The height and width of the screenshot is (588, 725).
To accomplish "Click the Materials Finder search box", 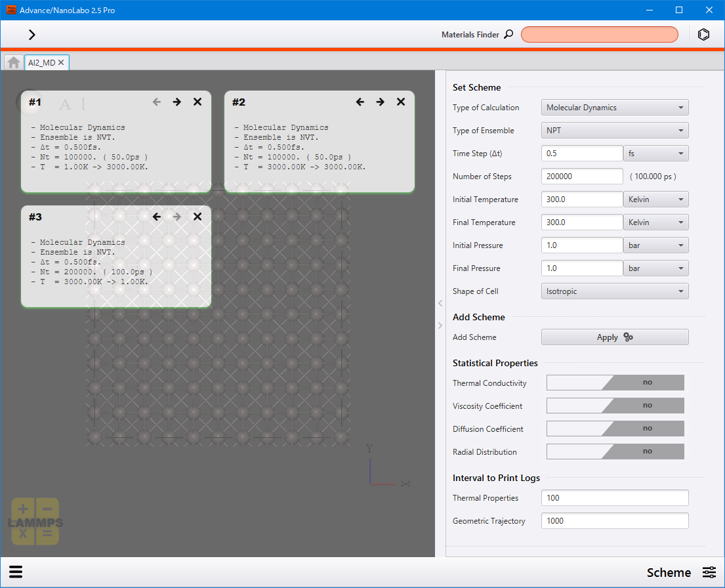I will pyautogui.click(x=599, y=34).
